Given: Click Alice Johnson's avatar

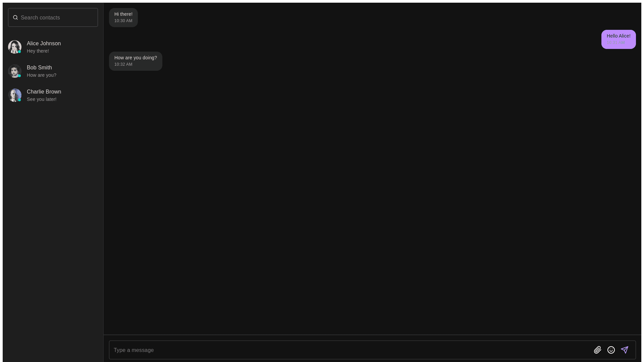Looking at the screenshot, I should [15, 47].
